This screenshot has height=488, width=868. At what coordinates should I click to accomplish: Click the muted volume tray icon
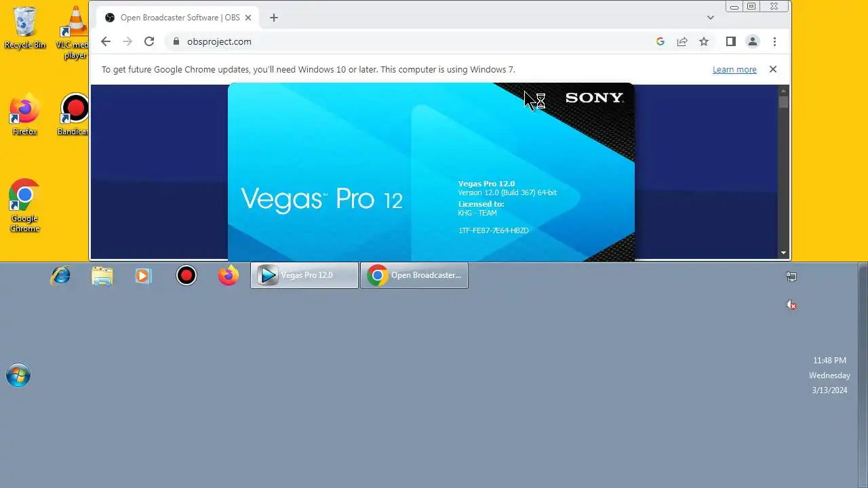[791, 305]
